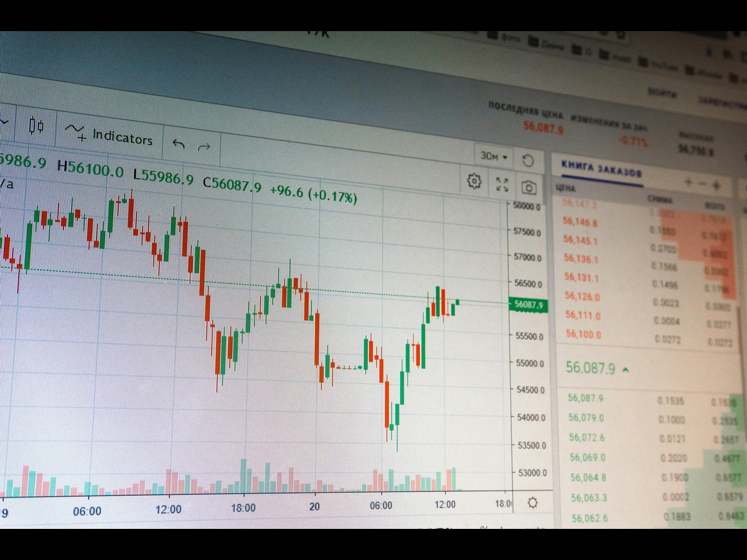This screenshot has height=560, width=747.
Task: Take a chart snapshot with the camera icon
Action: click(x=529, y=187)
